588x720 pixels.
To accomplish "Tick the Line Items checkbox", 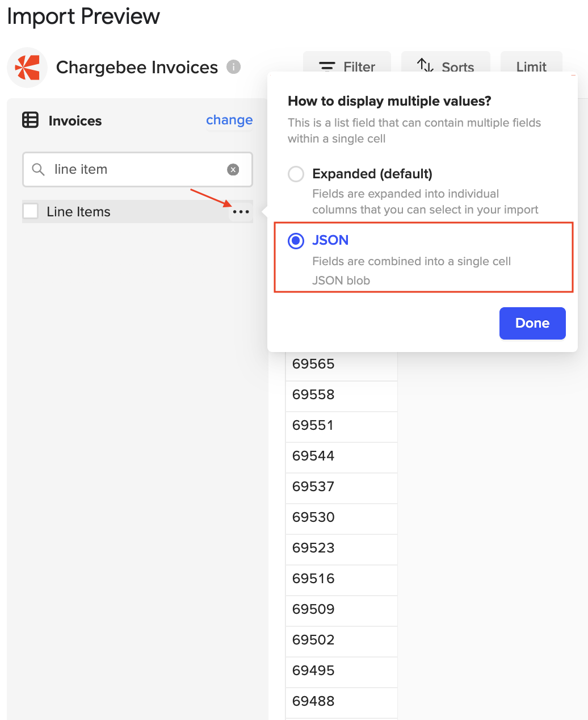I will 31,211.
